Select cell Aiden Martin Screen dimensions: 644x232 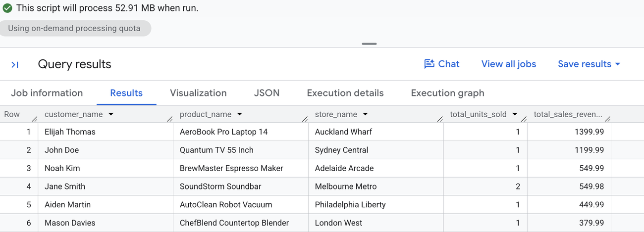point(106,205)
